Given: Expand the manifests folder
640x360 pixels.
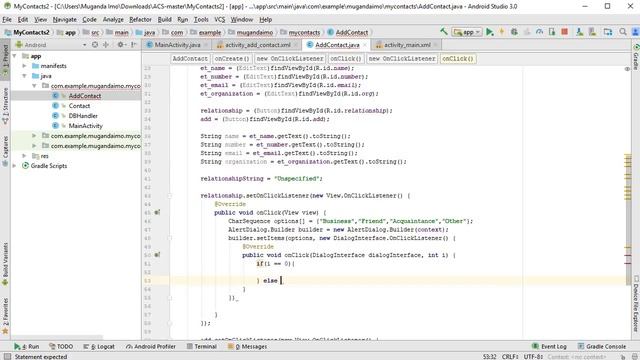Looking at the screenshot, I should pos(24,66).
